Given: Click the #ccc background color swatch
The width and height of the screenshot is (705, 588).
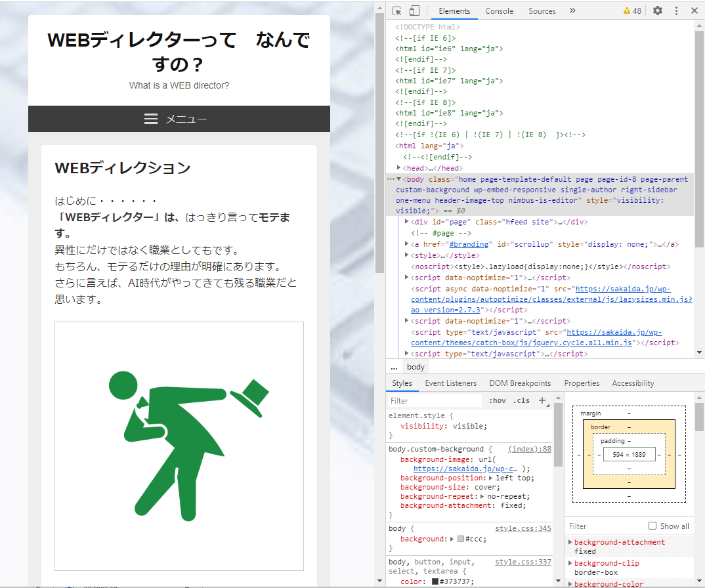Looking at the screenshot, I should [x=460, y=539].
